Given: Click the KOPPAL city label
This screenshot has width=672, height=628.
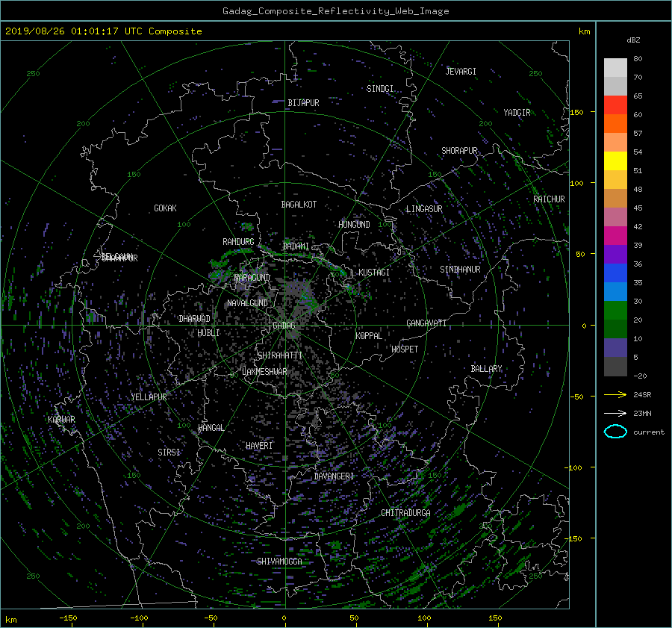Looking at the screenshot, I should pyautogui.click(x=369, y=336).
